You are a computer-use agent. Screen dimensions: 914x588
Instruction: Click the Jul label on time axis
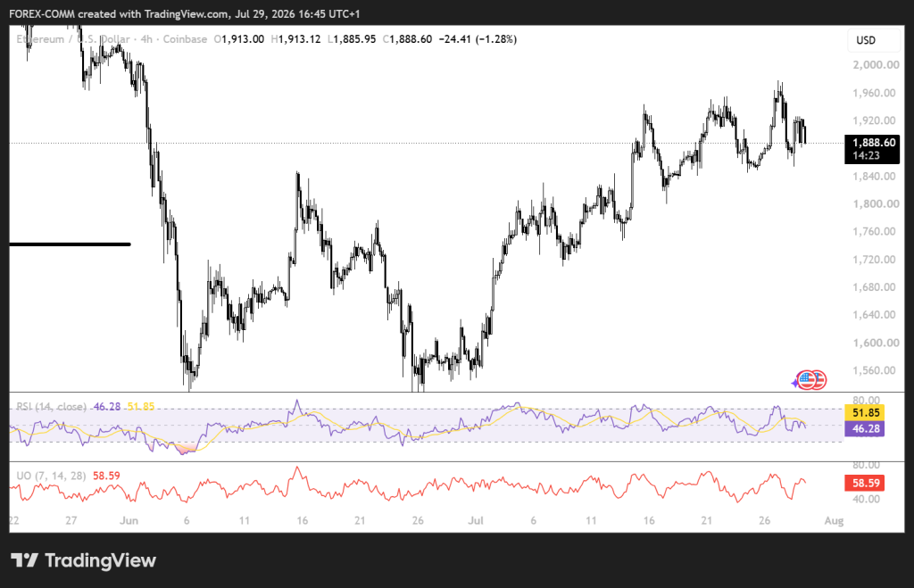(476, 520)
